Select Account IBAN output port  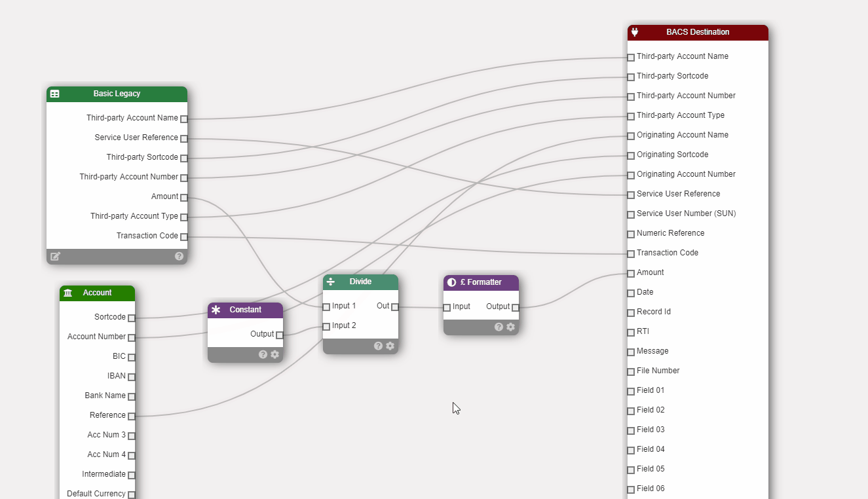132,377
